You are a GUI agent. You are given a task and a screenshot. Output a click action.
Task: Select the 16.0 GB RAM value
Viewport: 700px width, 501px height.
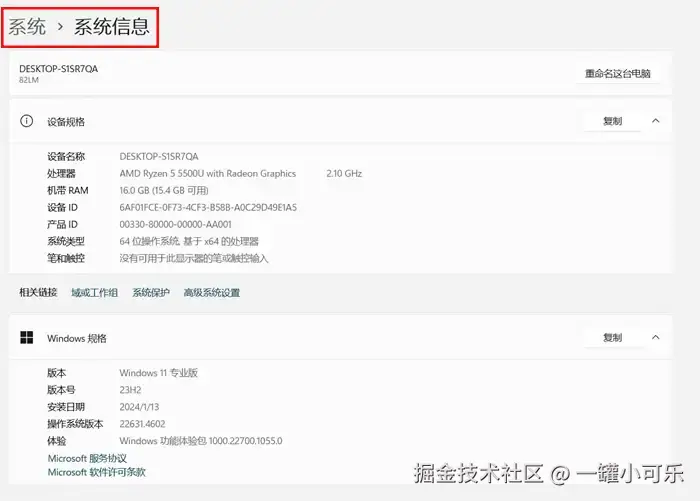tap(164, 190)
